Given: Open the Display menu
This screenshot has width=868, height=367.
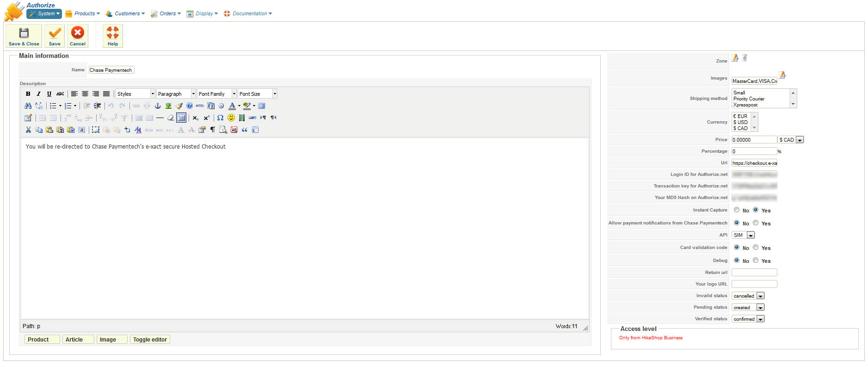Looking at the screenshot, I should (x=203, y=14).
